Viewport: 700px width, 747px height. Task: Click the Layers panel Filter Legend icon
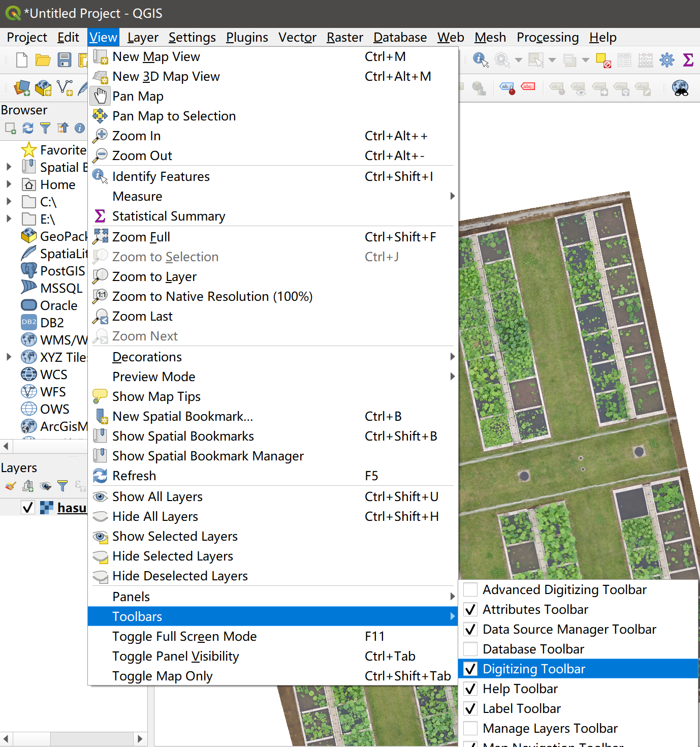(x=62, y=486)
